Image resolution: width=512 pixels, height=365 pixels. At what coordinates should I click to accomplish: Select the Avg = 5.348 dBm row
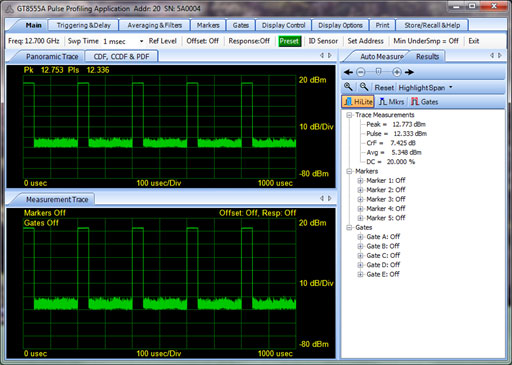click(394, 152)
